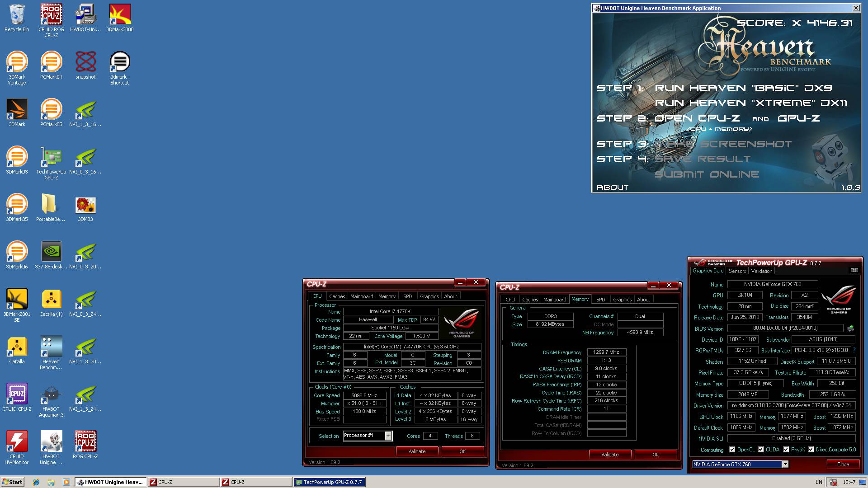868x488 pixels.
Task: Open 3DMark03 desktop icon
Action: pos(17,160)
